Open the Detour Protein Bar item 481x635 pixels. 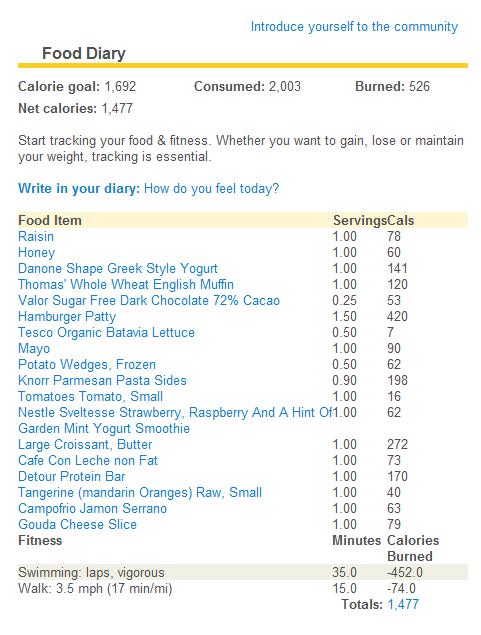click(x=72, y=477)
